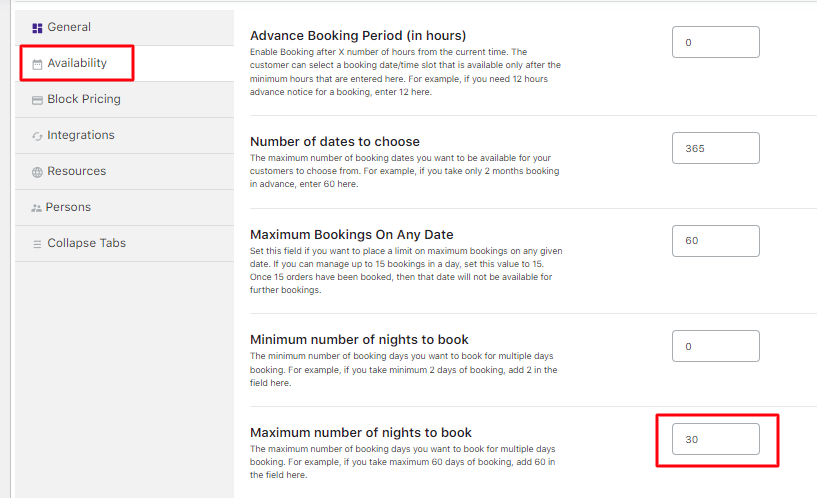The width and height of the screenshot is (817, 498).
Task: Edit the Number of dates to choose field
Action: coord(715,148)
